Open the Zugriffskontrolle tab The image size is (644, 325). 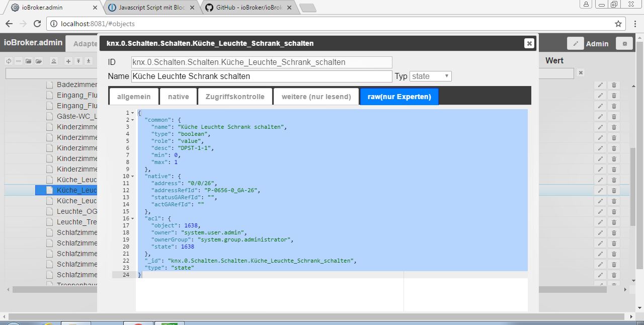point(235,97)
